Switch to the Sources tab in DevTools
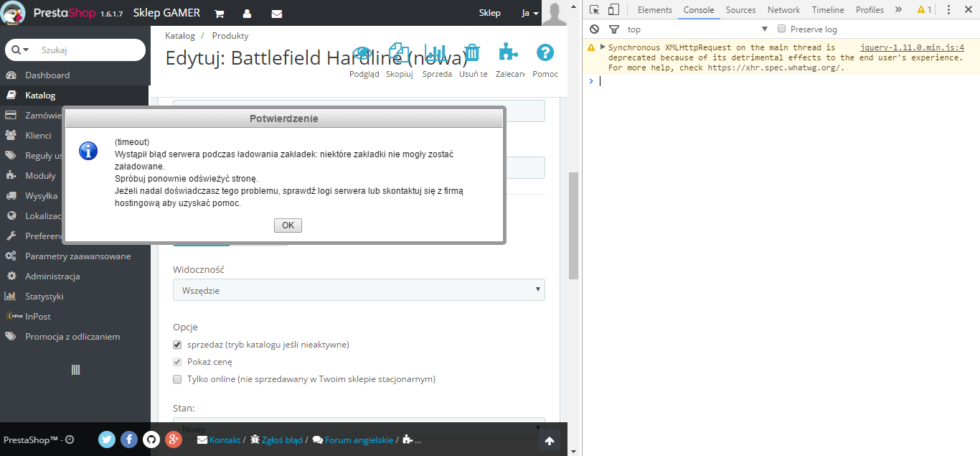 pos(740,10)
